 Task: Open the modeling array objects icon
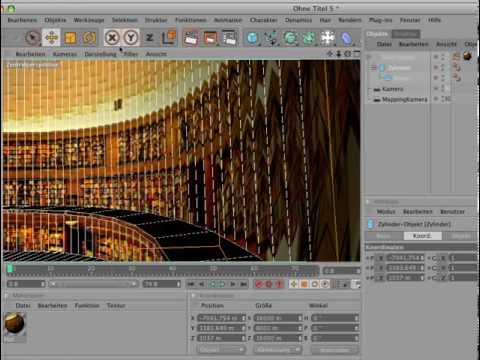pyautogui.click(x=309, y=38)
